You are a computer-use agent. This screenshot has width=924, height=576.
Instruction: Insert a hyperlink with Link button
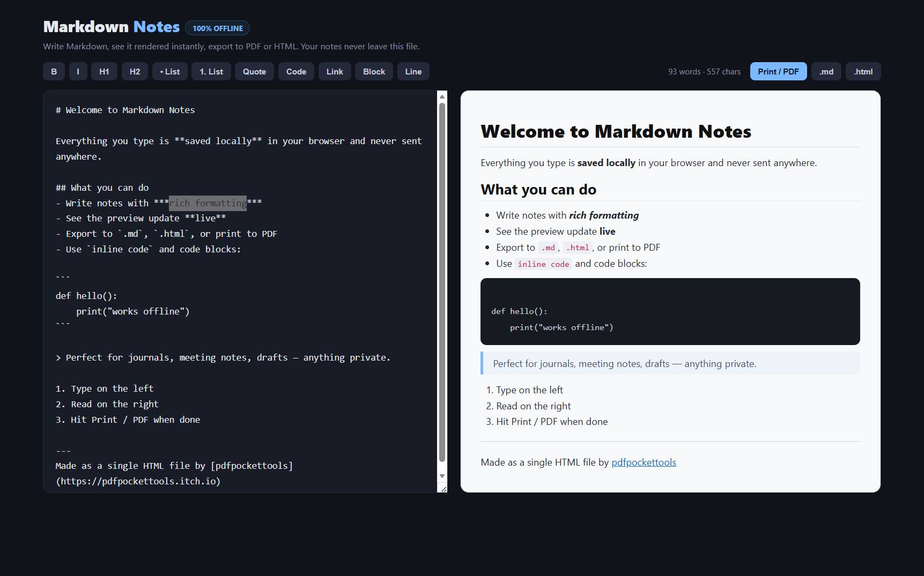coord(335,72)
